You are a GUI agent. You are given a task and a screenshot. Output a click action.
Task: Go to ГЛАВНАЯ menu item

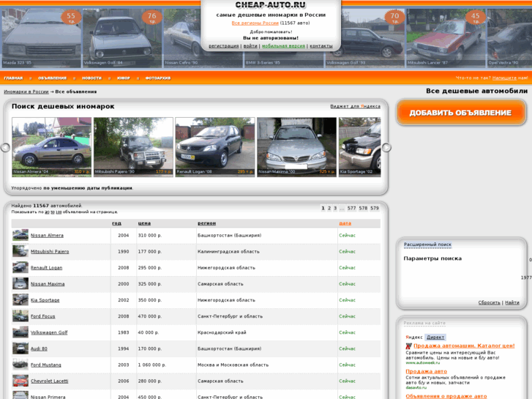coord(13,78)
